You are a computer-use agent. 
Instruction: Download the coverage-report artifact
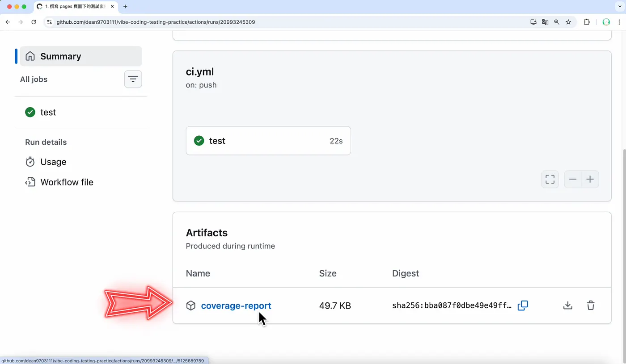pyautogui.click(x=568, y=305)
